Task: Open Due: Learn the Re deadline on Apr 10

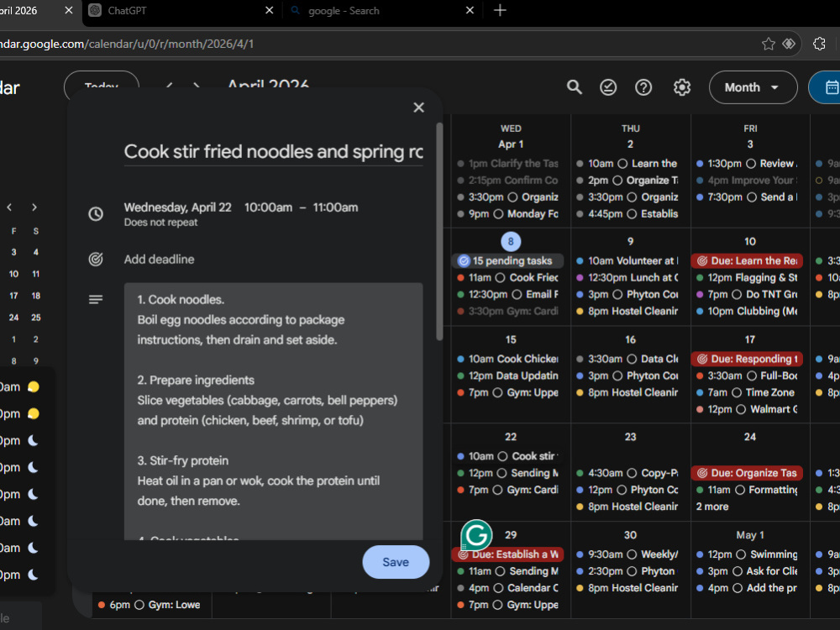Action: [747, 261]
